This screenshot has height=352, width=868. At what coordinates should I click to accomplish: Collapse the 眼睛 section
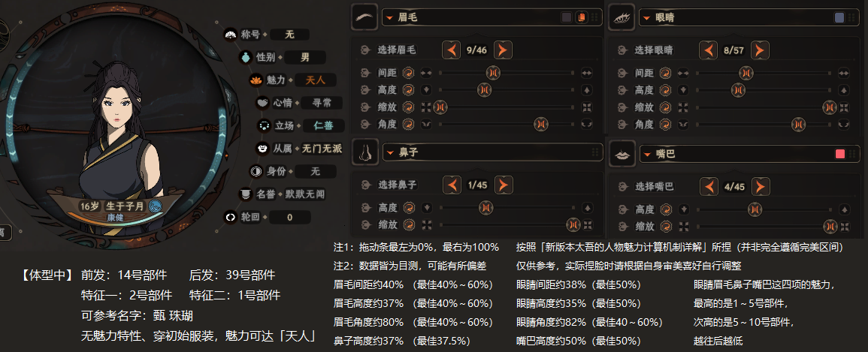pos(646,18)
